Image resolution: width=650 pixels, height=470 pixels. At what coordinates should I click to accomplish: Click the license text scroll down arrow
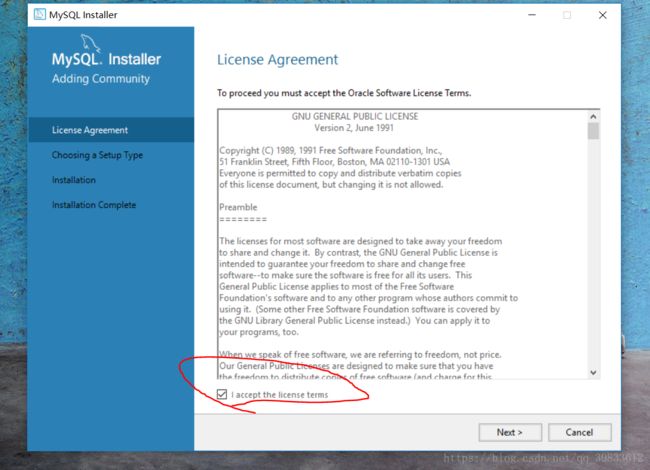pos(593,372)
